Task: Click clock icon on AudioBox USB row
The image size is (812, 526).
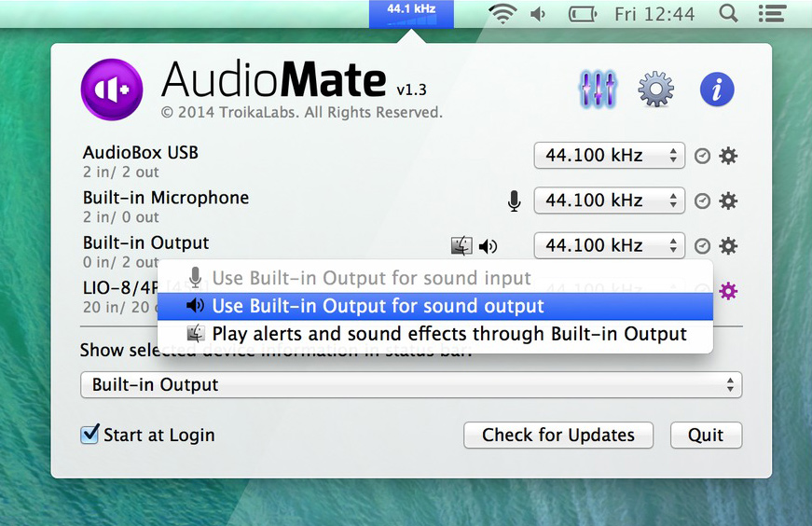Action: coord(702,156)
